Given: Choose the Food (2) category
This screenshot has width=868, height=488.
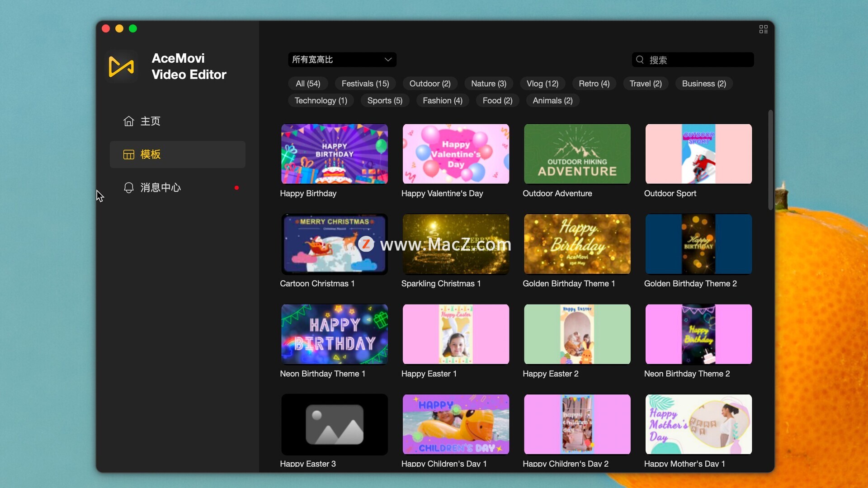Looking at the screenshot, I should coord(497,101).
